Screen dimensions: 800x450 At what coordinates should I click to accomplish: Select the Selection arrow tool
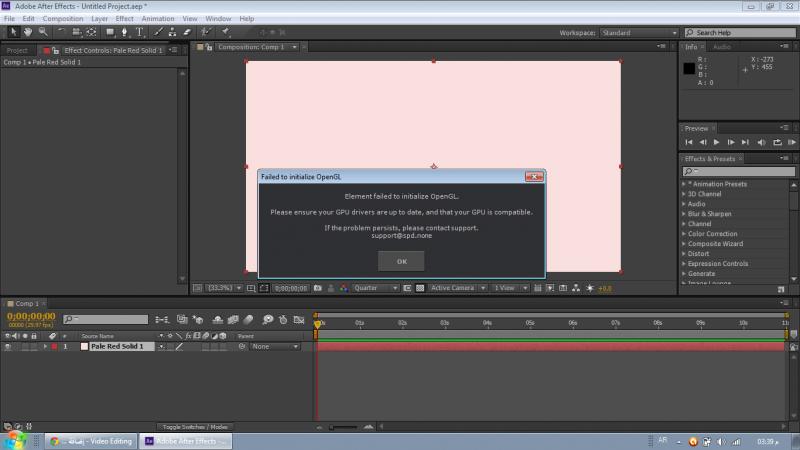click(13, 32)
